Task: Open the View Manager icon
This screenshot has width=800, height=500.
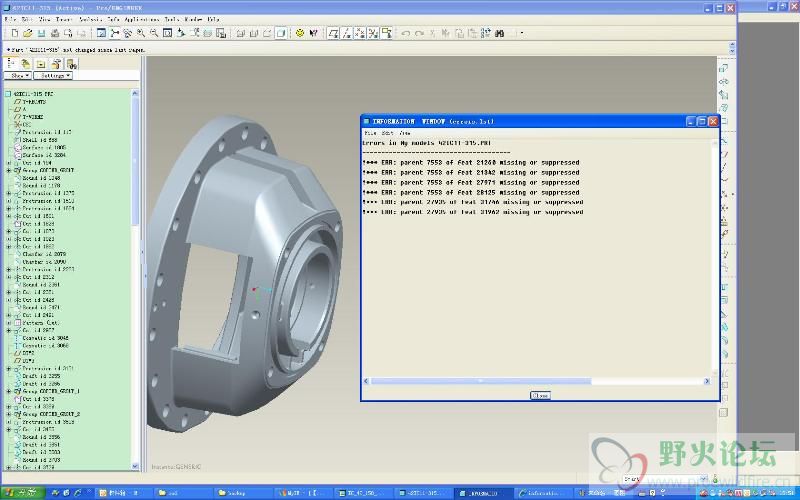Action: click(220, 33)
